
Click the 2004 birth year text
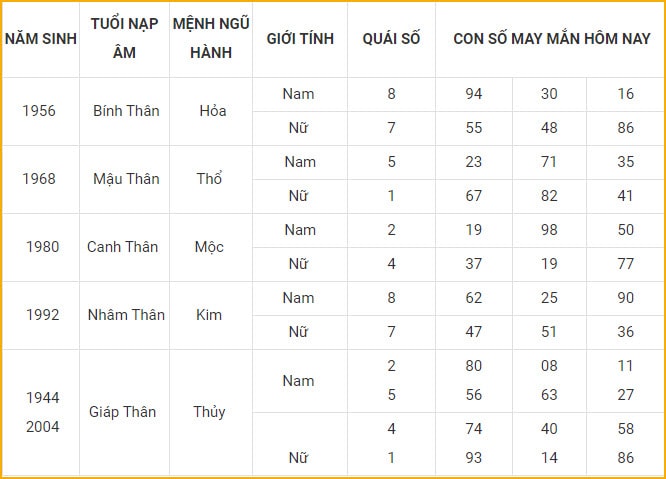(x=42, y=427)
